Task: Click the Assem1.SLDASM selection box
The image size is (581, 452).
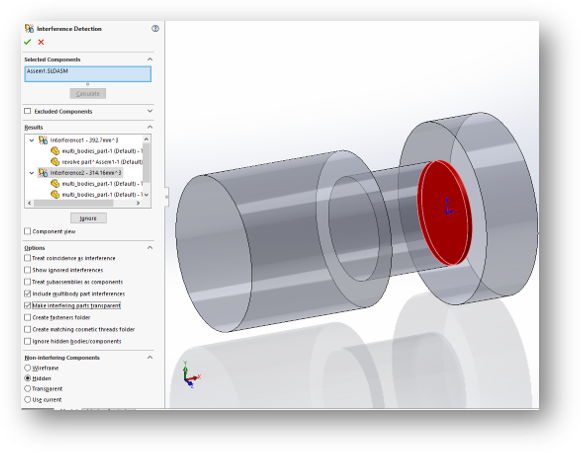Action: (x=88, y=74)
